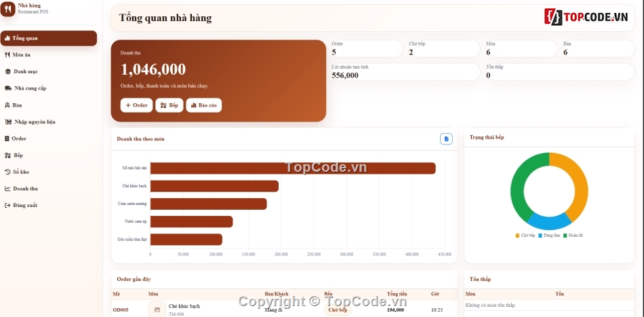644x317 pixels.
Task: Click the restaurant logo icon in sidebar
Action: [x=8, y=9]
